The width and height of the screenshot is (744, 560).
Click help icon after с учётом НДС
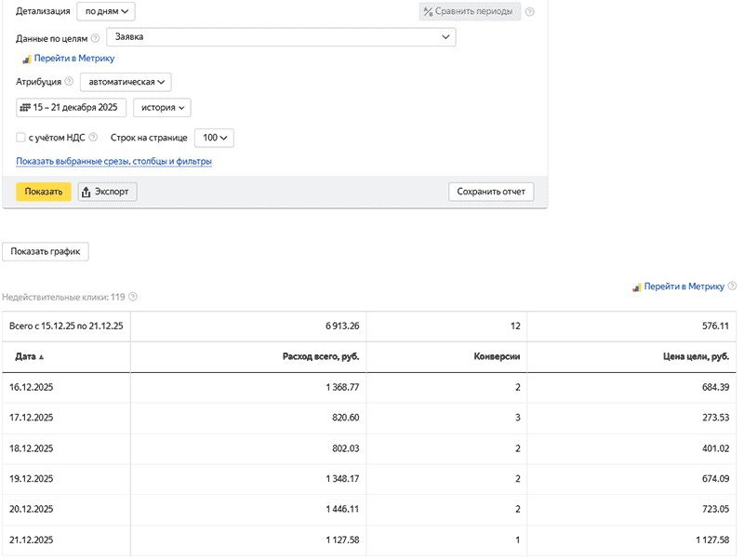pyautogui.click(x=95, y=138)
